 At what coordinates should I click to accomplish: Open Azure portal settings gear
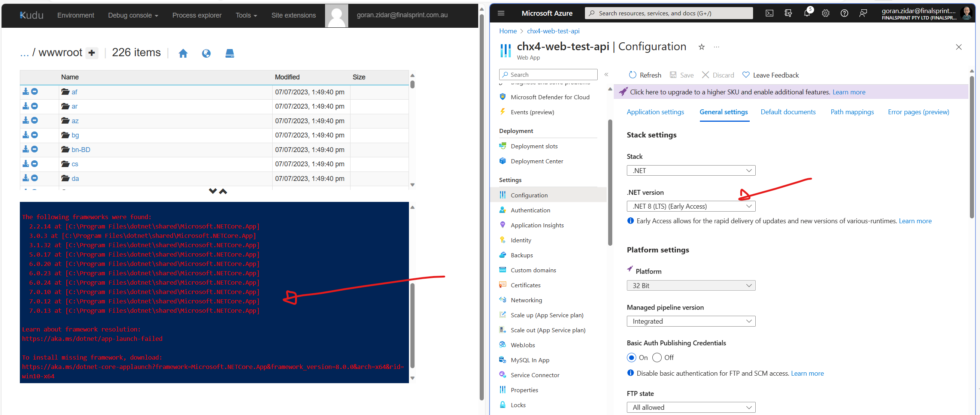[826, 13]
